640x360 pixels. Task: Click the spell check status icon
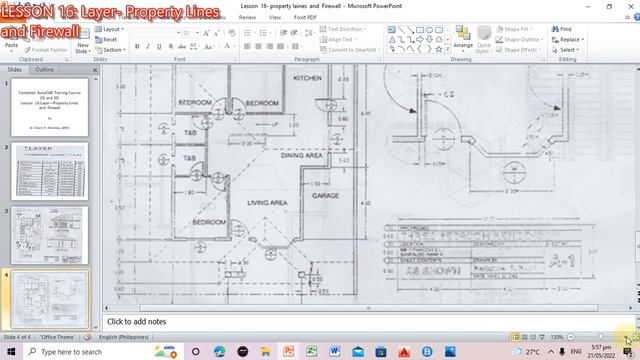87,337
